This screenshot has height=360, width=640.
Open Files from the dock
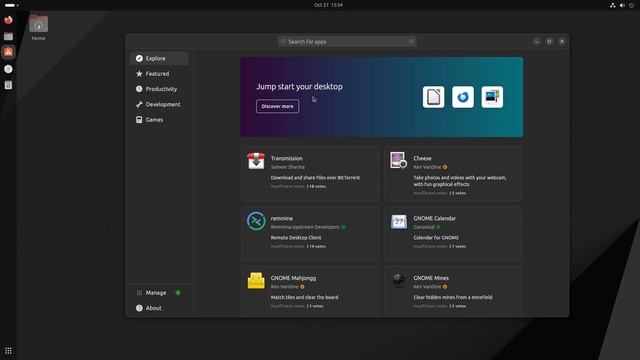pos(8,36)
